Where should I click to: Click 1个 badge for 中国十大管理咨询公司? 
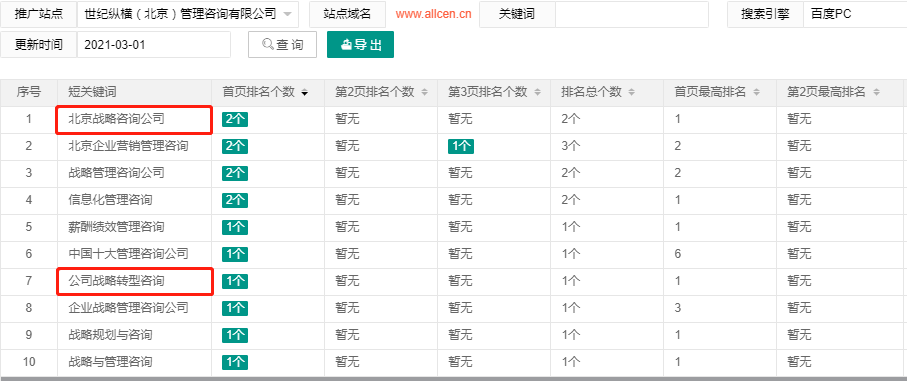235,254
